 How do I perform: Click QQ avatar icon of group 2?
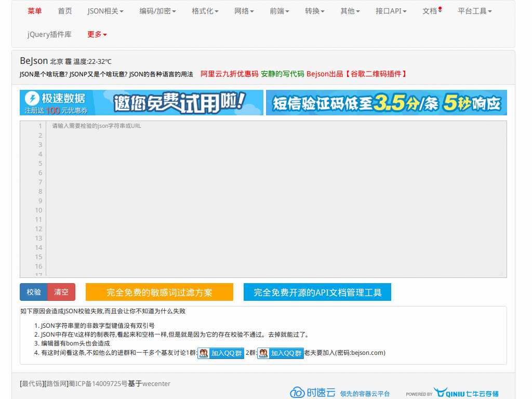coord(263,353)
